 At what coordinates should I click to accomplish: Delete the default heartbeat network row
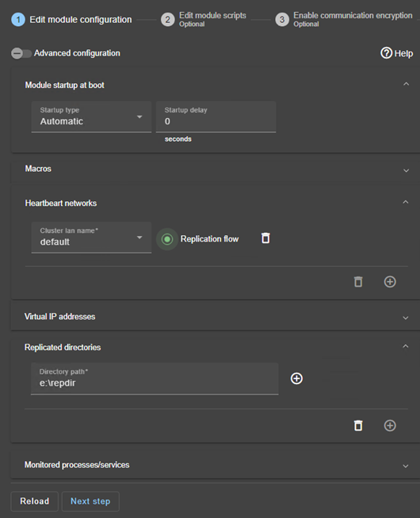click(265, 238)
